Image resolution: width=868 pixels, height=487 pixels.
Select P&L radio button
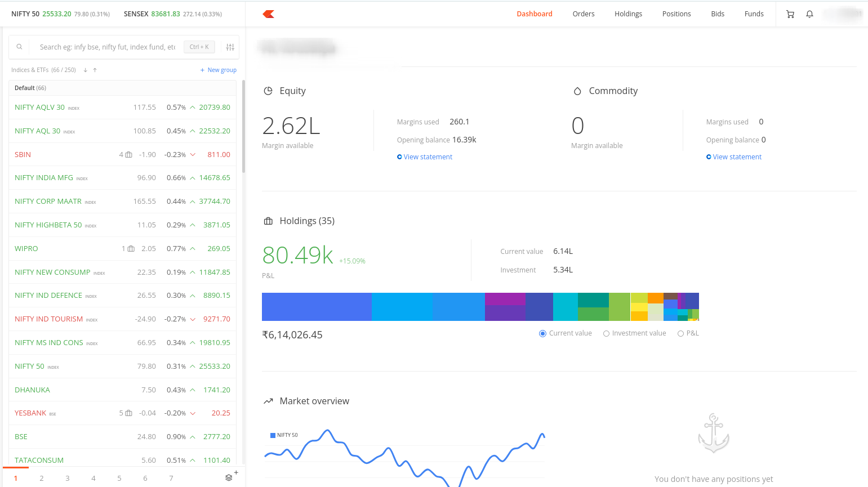point(680,334)
